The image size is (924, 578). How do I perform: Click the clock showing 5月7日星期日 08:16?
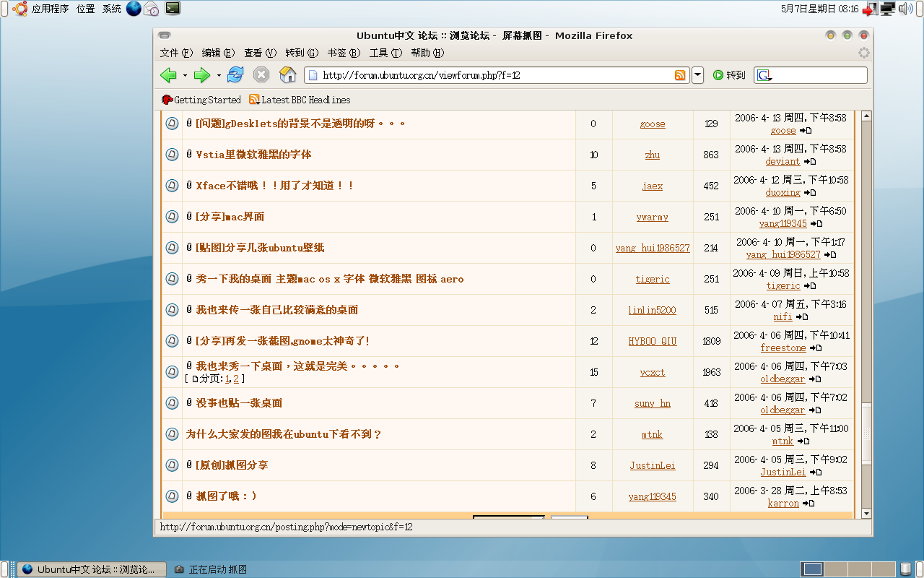tap(819, 9)
